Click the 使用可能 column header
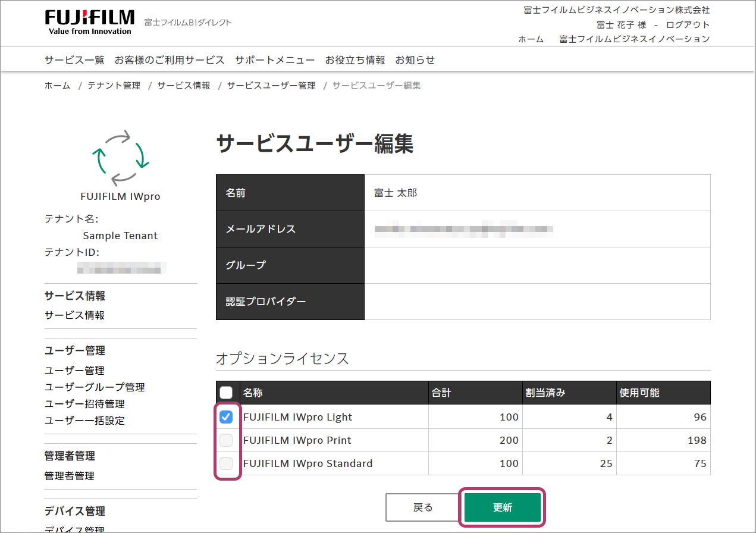756x533 pixels. pos(664,393)
